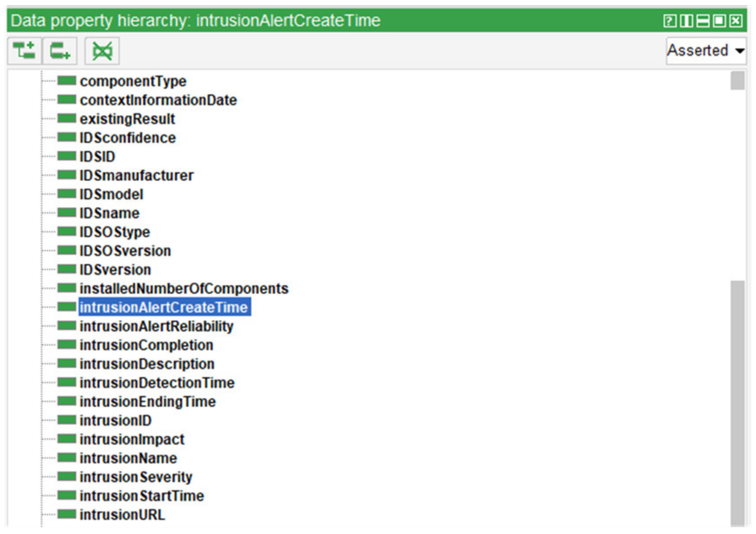Click green icon beside IDSconfidence property
This screenshot has width=756, height=534.
tap(67, 137)
